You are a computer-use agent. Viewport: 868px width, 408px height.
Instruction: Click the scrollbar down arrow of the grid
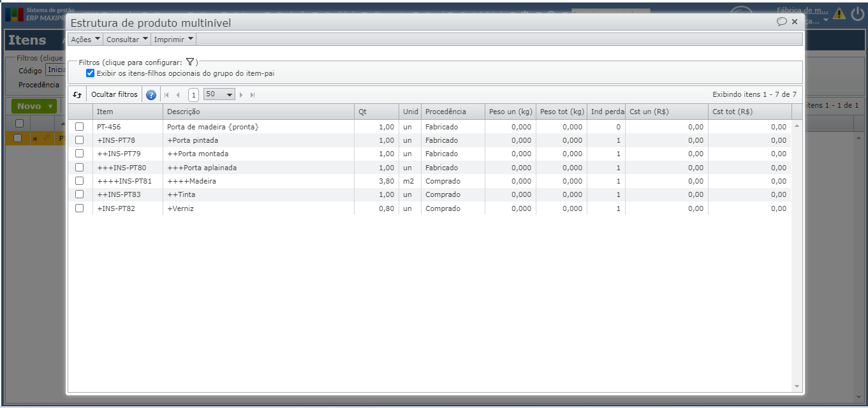click(x=797, y=386)
